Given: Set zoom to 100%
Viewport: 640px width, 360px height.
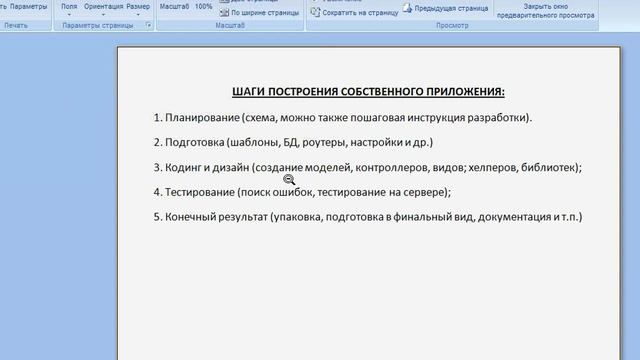Looking at the screenshot, I should coord(203,7).
